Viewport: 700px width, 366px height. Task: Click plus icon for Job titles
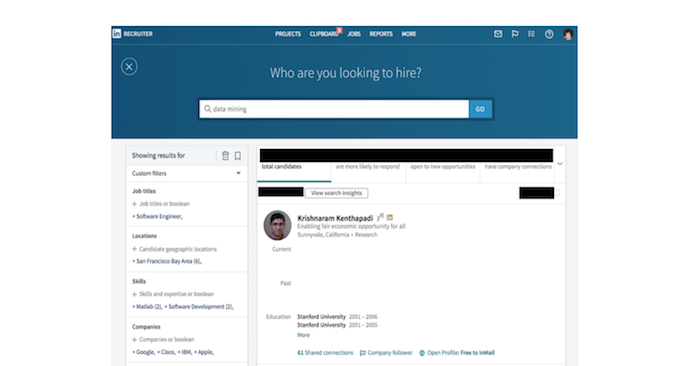pyautogui.click(x=134, y=204)
